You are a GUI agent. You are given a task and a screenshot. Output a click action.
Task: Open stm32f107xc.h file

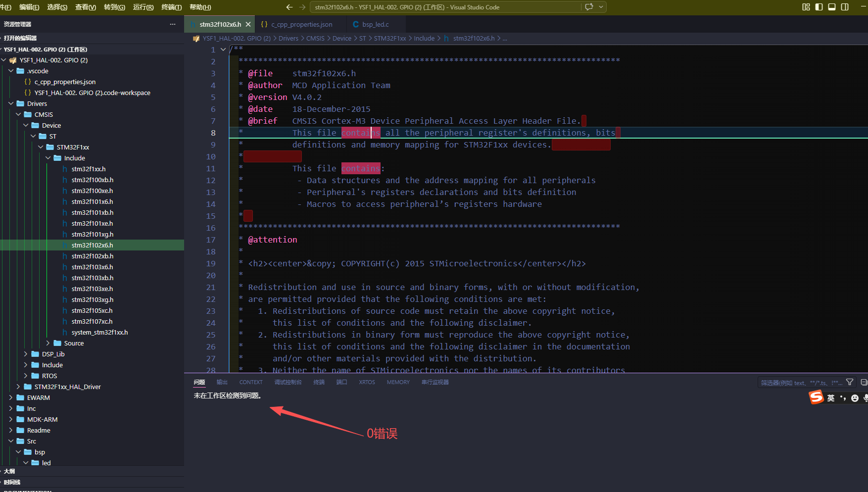tap(92, 321)
